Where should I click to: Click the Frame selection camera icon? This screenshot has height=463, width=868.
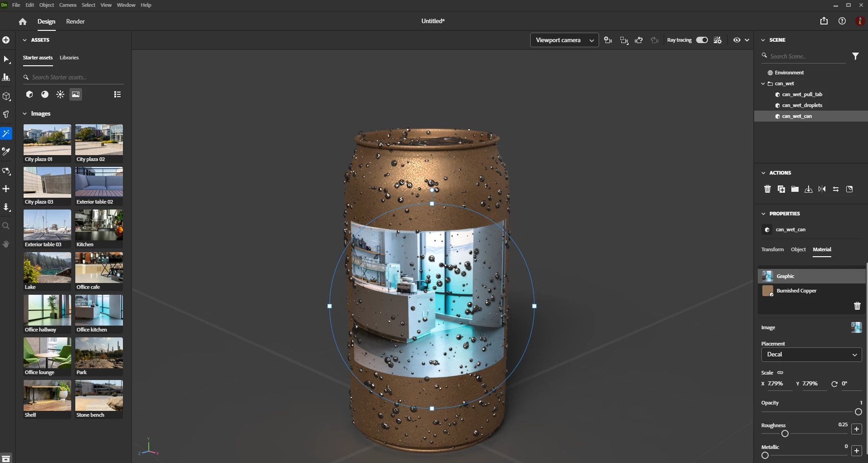click(x=624, y=40)
